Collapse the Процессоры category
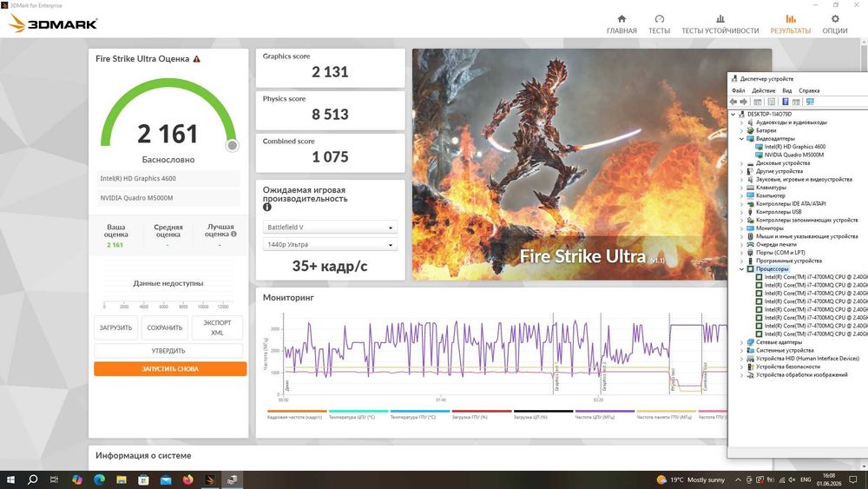The image size is (868, 489). 742,269
